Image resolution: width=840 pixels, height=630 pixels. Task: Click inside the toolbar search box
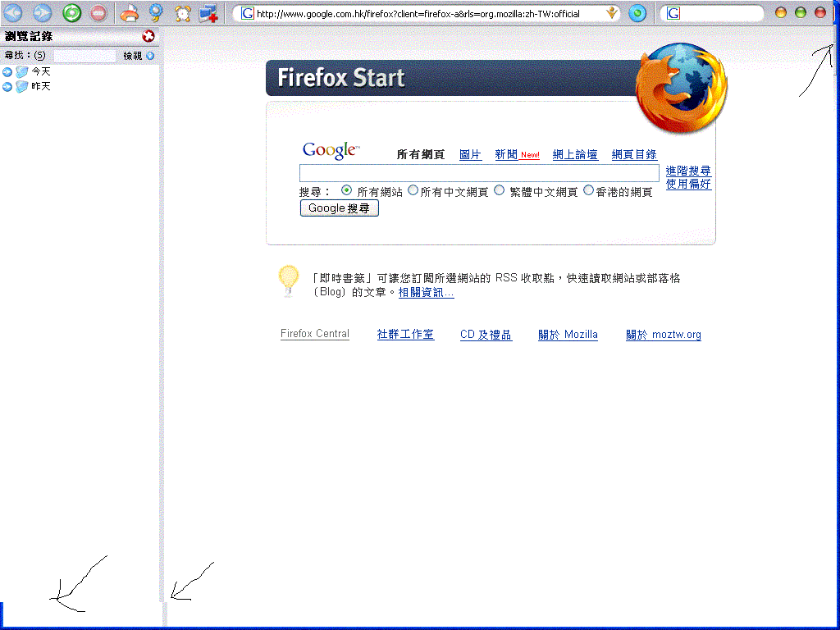tap(720, 13)
